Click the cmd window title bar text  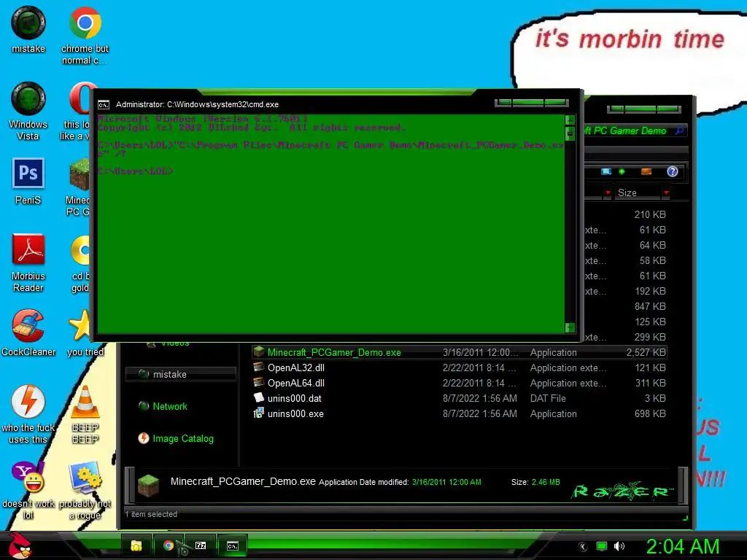click(197, 105)
